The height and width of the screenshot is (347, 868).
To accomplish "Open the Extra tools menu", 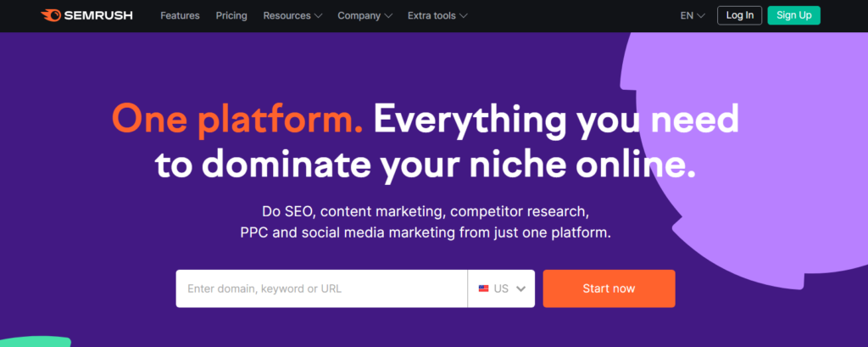I will [x=431, y=15].
